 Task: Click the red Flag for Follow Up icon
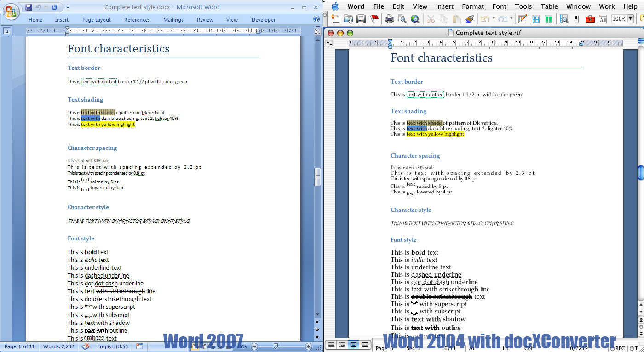[374, 19]
